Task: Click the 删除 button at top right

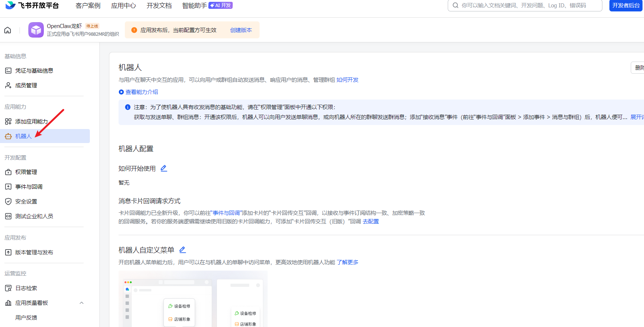Action: [638, 68]
